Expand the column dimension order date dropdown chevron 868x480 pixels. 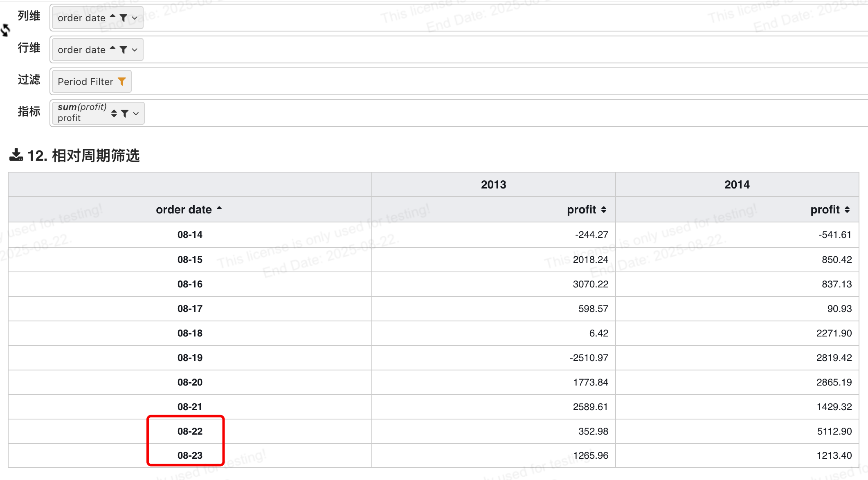coord(135,18)
